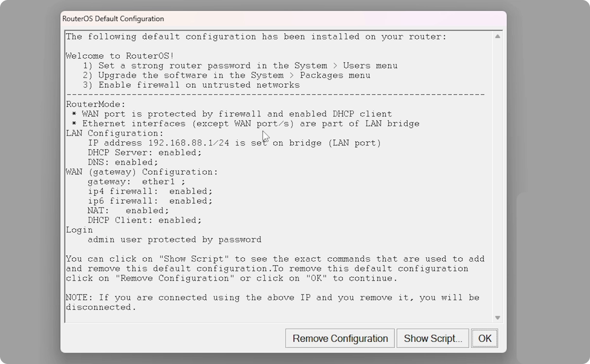The height and width of the screenshot is (364, 590).
Task: Click the 'Welcome to RouterOS!' line
Action: click(120, 56)
